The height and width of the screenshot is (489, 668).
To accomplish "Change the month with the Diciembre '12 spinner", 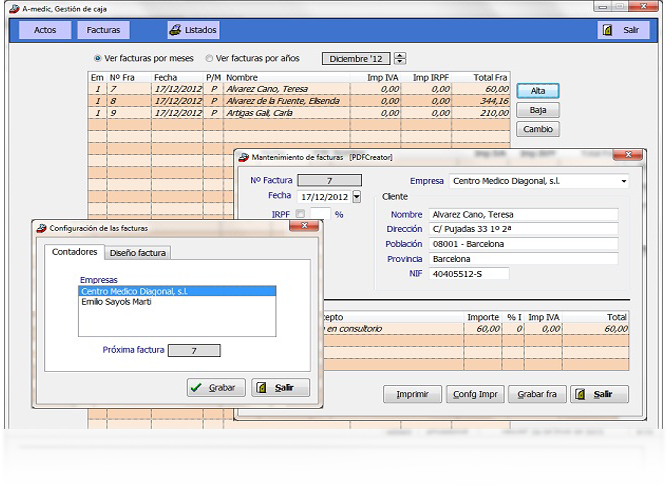I will 400,58.
